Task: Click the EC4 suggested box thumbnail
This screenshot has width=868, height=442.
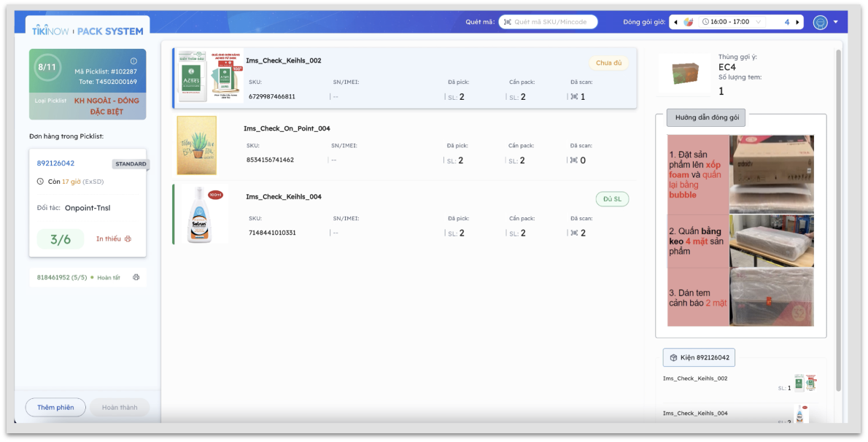Action: pyautogui.click(x=684, y=74)
